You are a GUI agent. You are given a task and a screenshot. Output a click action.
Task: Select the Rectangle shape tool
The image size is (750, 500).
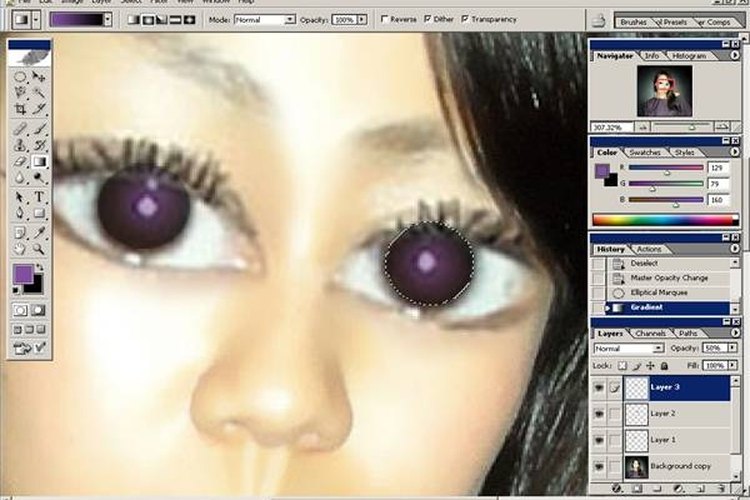pos(39,213)
